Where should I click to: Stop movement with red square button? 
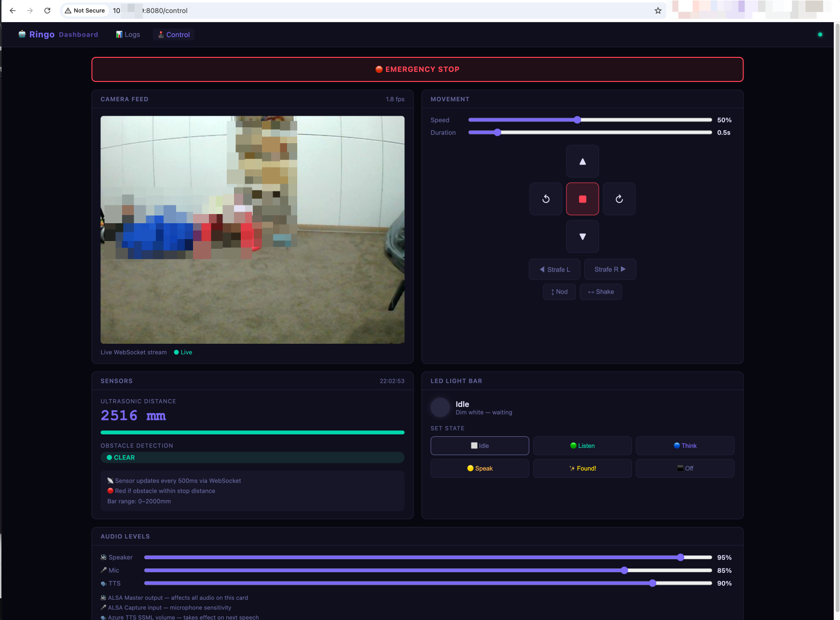click(582, 199)
